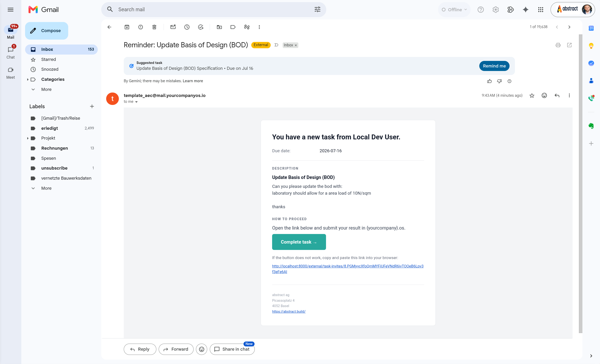This screenshot has height=364, width=600.
Task: Expand the Projekt label
Action: (x=28, y=138)
